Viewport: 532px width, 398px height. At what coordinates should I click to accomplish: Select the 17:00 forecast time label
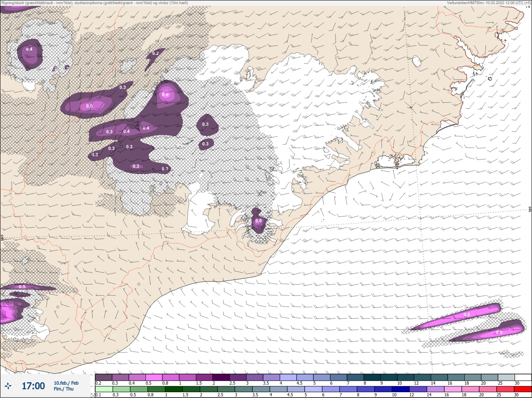pyautogui.click(x=33, y=386)
